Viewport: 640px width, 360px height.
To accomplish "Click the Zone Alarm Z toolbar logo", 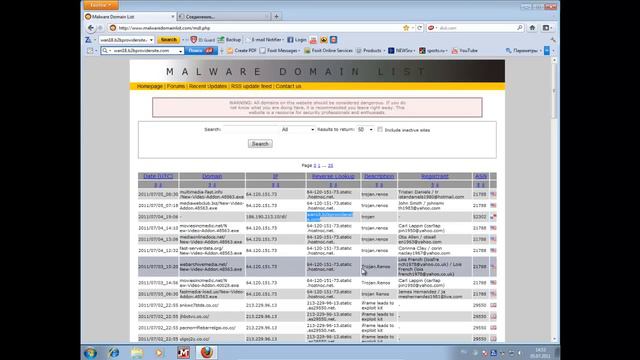I will click(88, 40).
